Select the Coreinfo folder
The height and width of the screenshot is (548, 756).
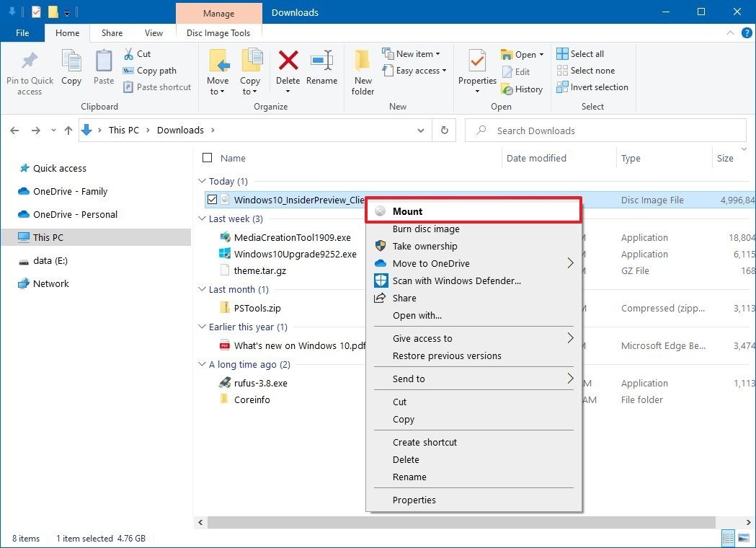click(252, 399)
